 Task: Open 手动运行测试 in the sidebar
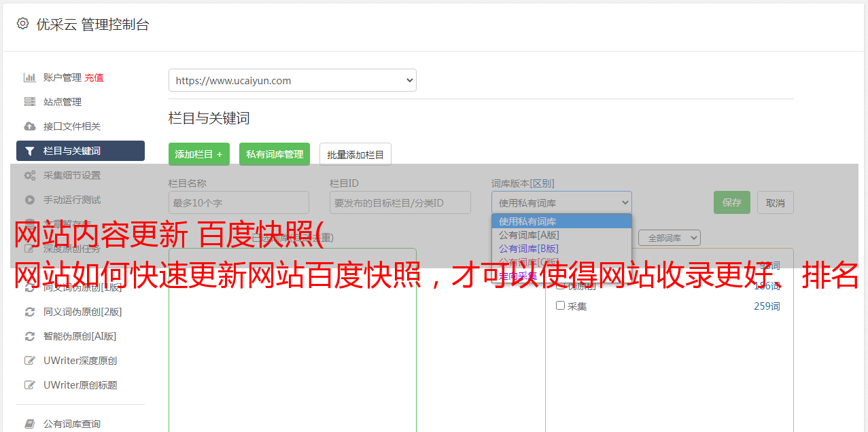tap(72, 200)
